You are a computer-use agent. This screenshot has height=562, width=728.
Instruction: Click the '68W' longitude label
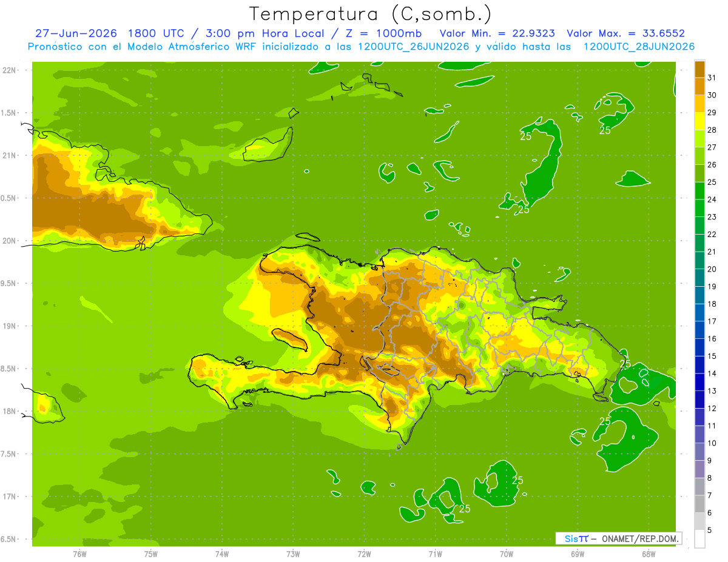pos(649,554)
